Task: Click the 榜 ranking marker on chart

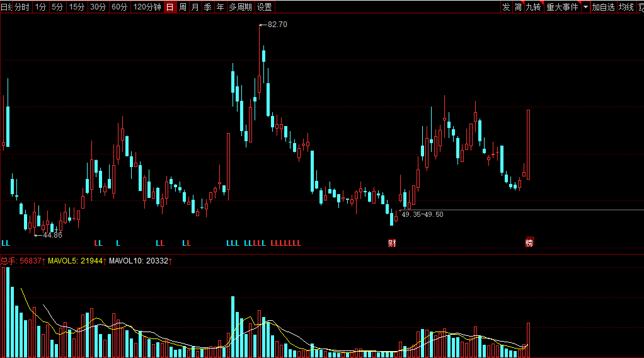Action: point(529,243)
